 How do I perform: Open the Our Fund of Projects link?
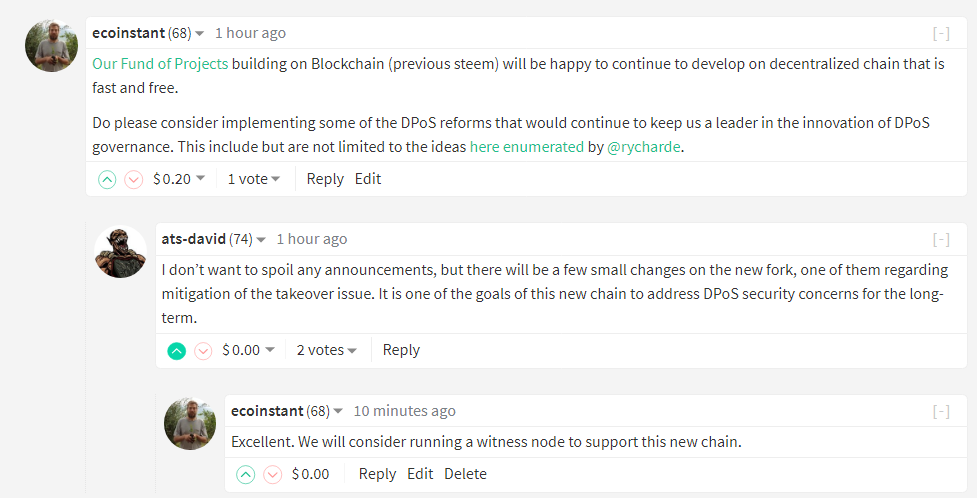click(160, 64)
